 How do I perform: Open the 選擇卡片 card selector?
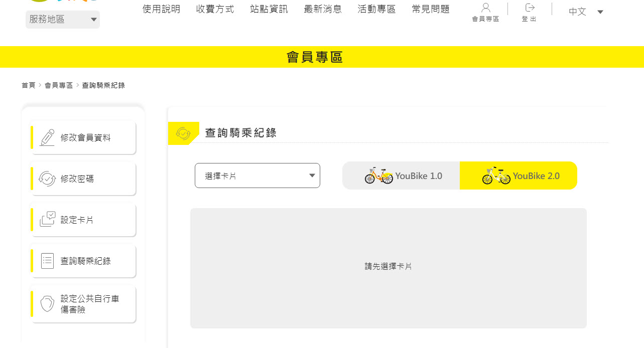coord(257,176)
